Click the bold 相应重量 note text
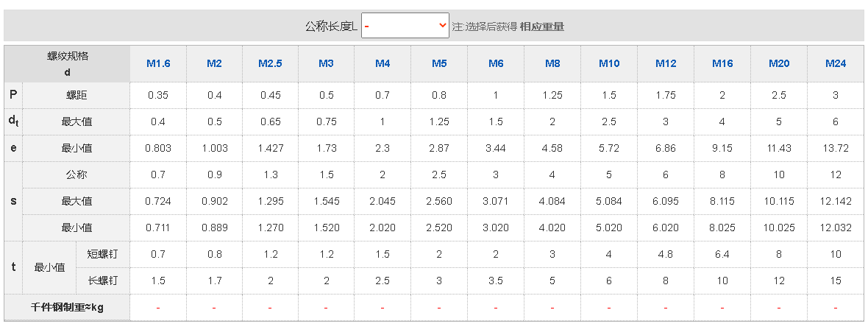 coord(542,27)
